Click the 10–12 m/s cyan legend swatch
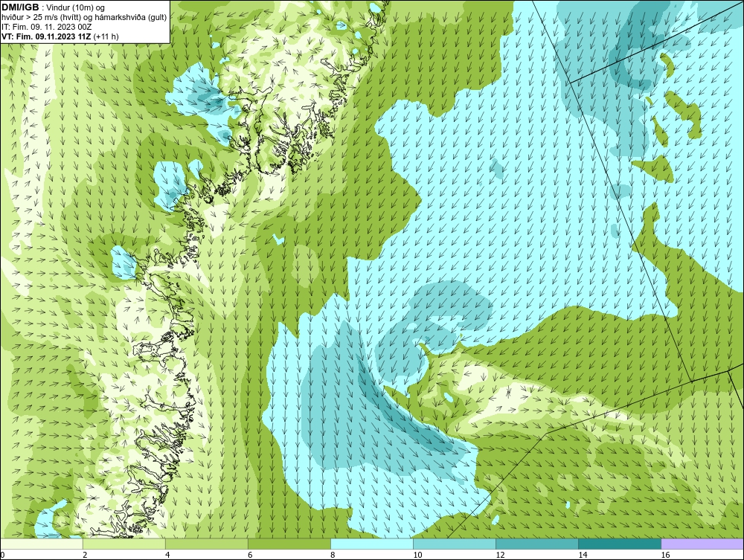The height and width of the screenshot is (560, 744). 455,544
